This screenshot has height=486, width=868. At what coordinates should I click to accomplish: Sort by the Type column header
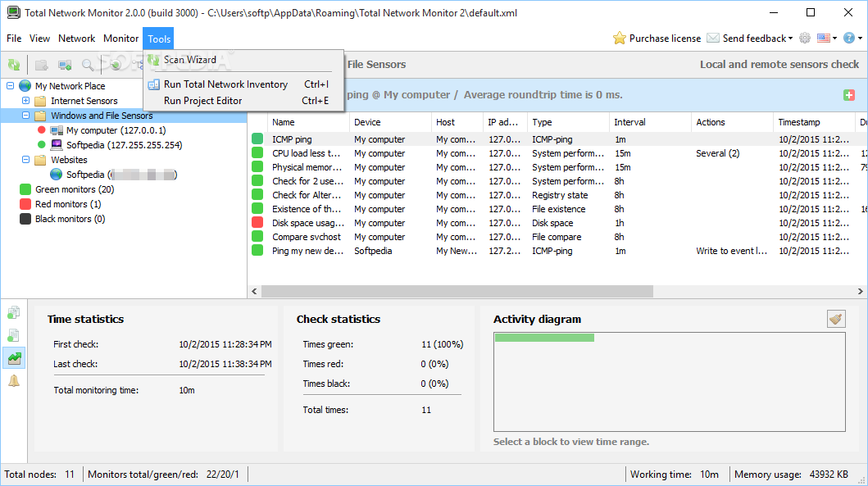[569, 122]
